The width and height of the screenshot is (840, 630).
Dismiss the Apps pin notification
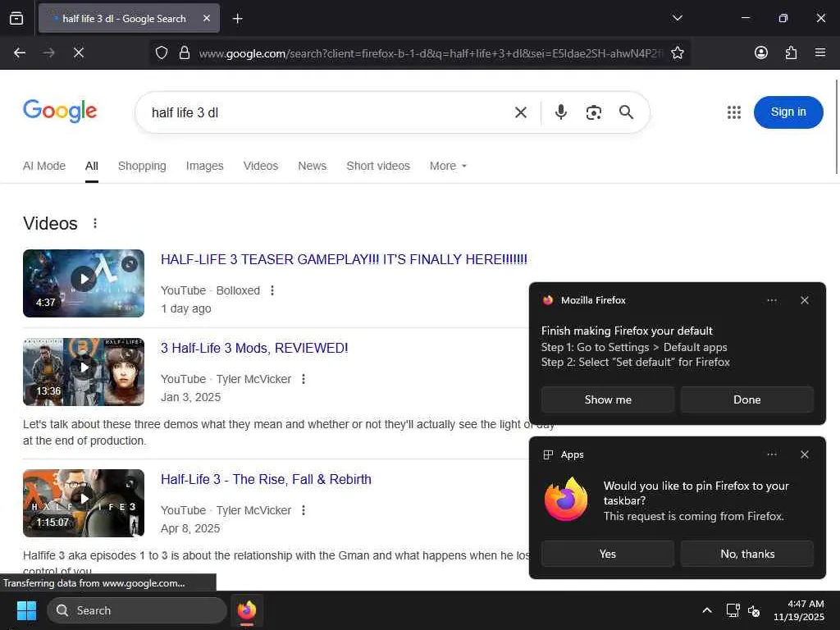point(804,454)
